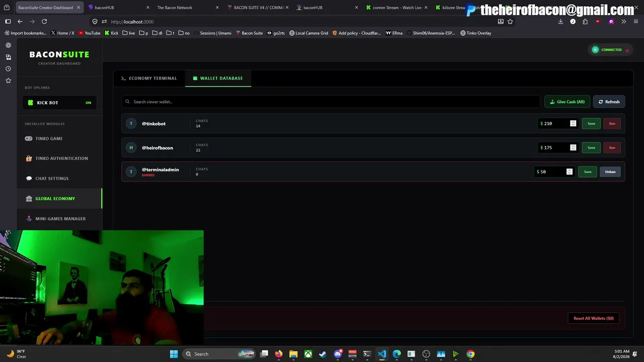The height and width of the screenshot is (362, 644).
Task: Open the ChatGPT icon in browser sidebar
Action: coord(8,45)
